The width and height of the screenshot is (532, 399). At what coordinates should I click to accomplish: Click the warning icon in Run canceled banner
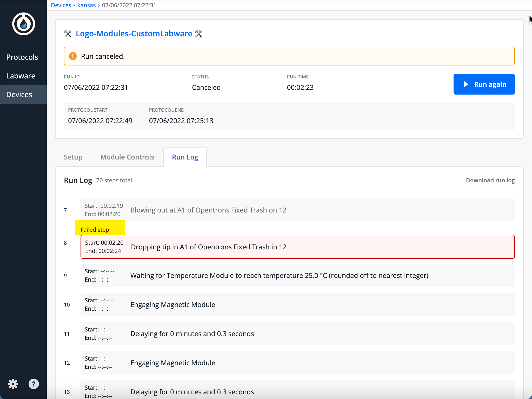tap(73, 56)
